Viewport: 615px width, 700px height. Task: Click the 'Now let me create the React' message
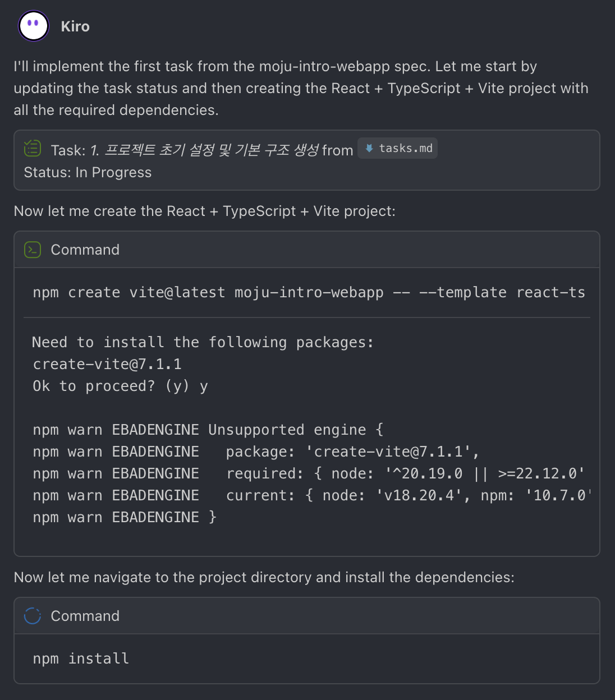pos(204,211)
